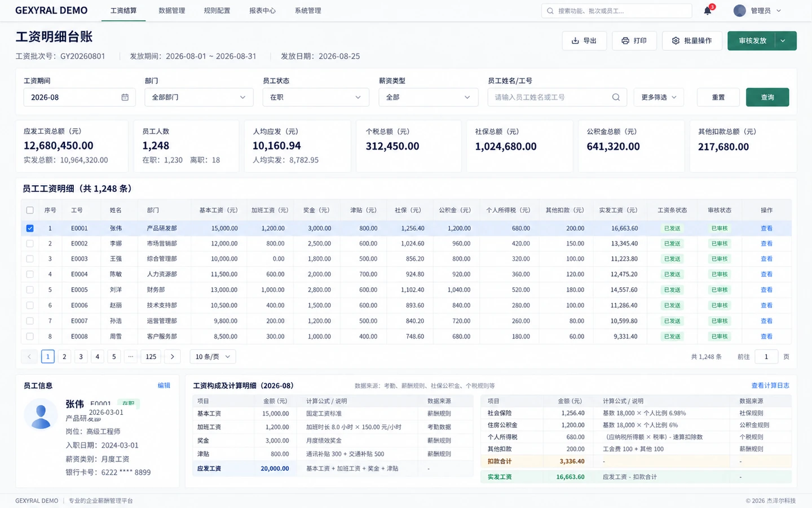Open 批量操作 batch operations
Screen dimensions: 812x508
click(692, 41)
